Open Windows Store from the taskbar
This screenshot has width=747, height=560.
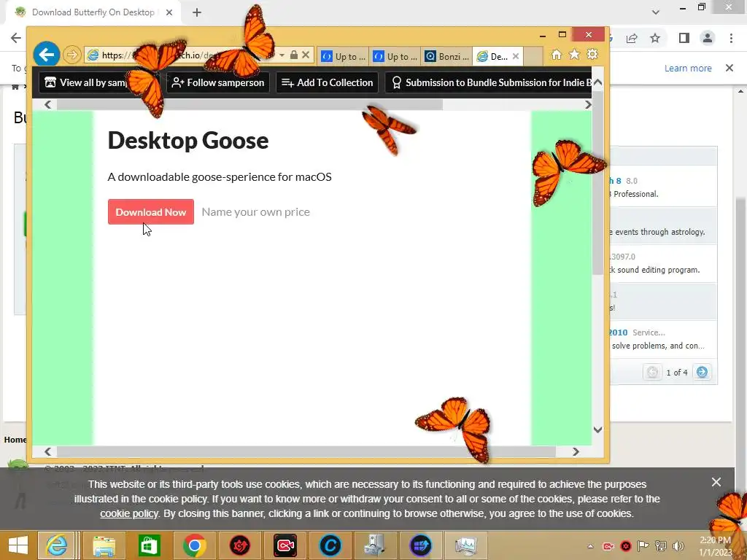coord(149,545)
